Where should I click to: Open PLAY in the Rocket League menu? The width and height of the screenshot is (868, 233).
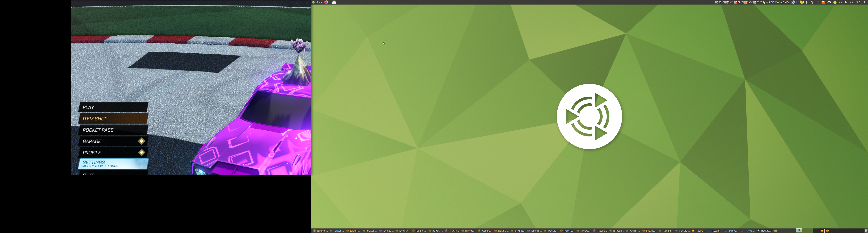click(113, 107)
